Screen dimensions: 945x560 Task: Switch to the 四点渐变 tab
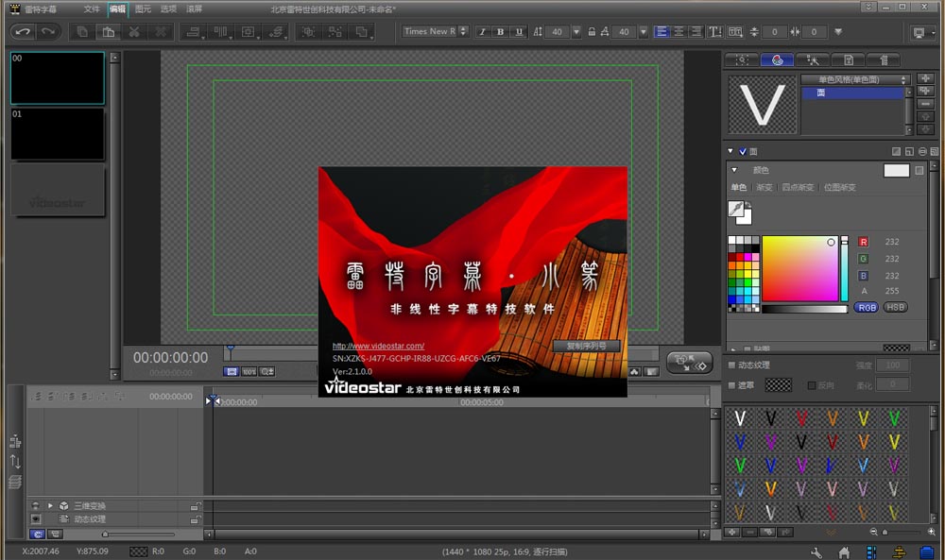(x=798, y=187)
